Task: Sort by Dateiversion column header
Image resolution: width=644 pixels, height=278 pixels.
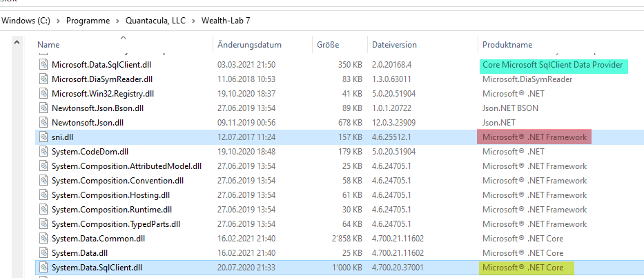Action: [x=394, y=45]
